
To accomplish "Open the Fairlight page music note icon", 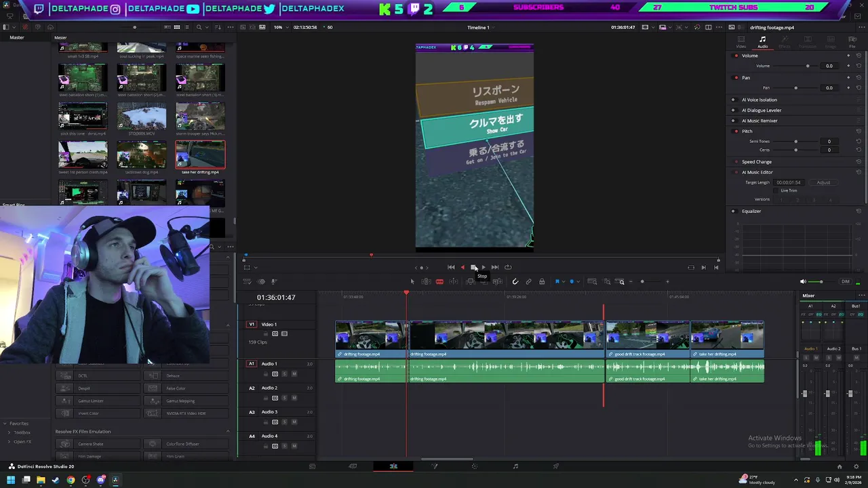I will (x=515, y=466).
